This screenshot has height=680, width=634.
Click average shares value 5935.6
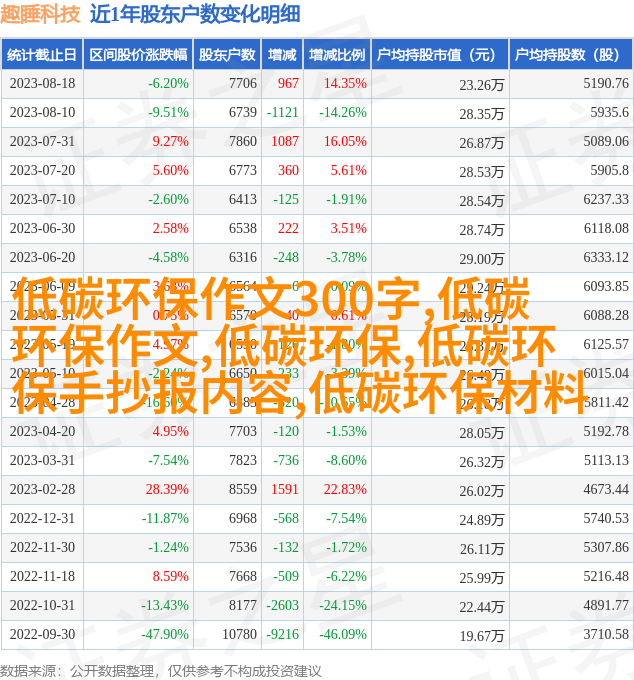pos(609,112)
